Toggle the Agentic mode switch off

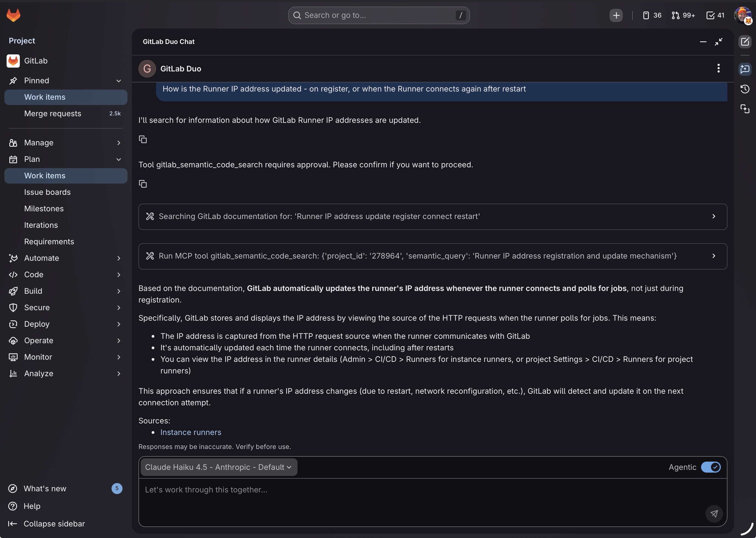click(x=711, y=467)
